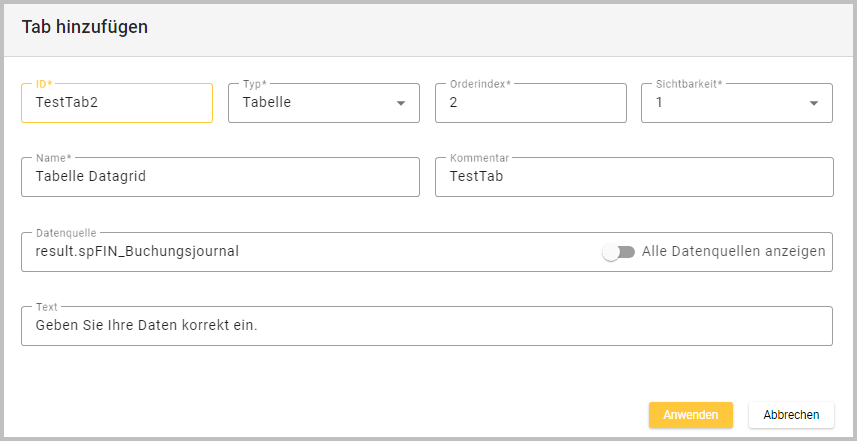Click the Datenquelle floating label

[x=68, y=232]
